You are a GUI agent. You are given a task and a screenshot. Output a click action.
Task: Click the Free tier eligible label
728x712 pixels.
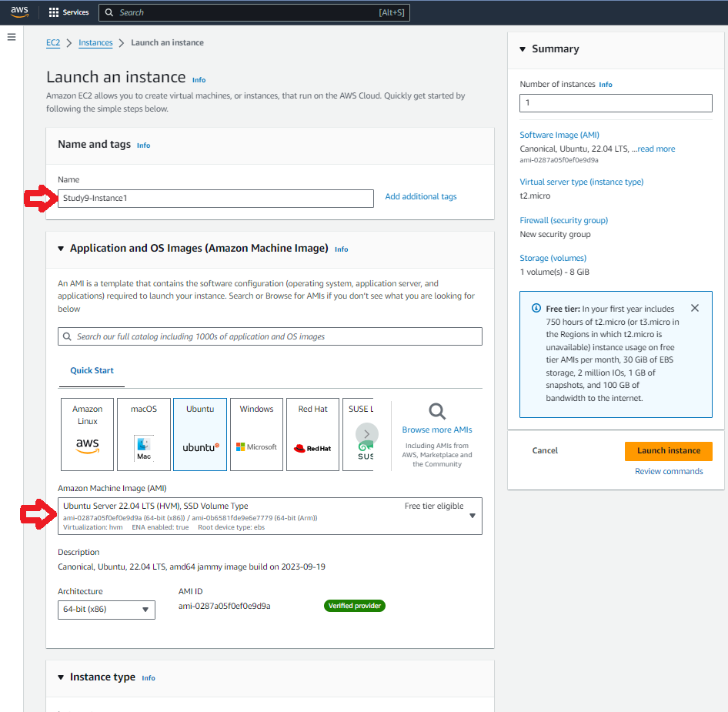(x=433, y=506)
